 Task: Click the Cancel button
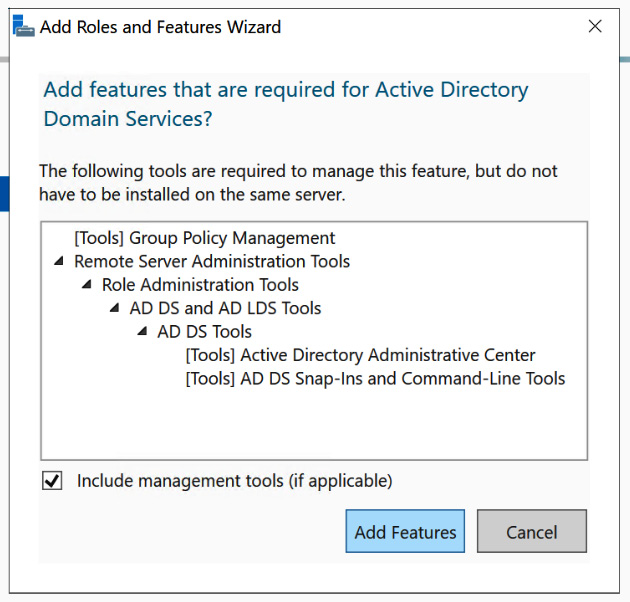tap(532, 531)
